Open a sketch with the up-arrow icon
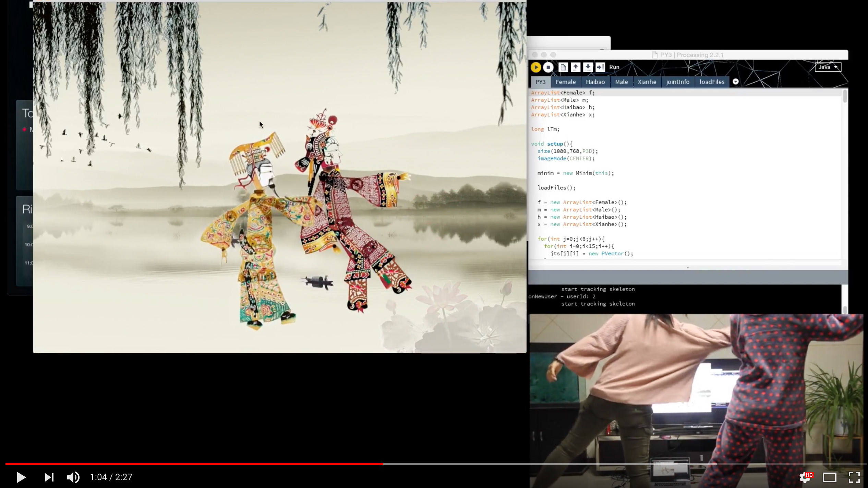The image size is (868, 488). click(x=576, y=67)
